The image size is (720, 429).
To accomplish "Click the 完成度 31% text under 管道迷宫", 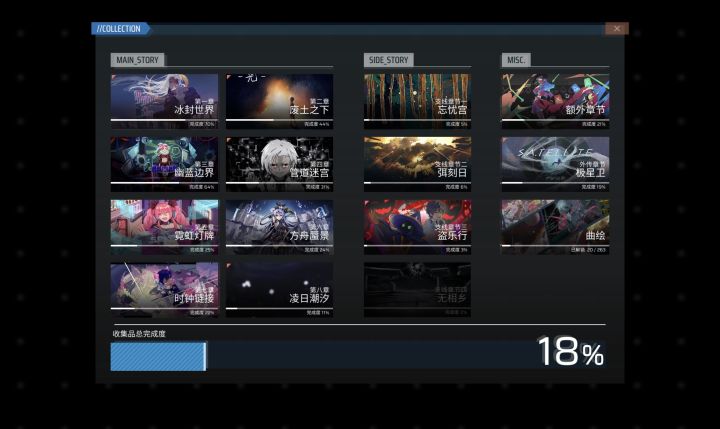I will click(317, 187).
